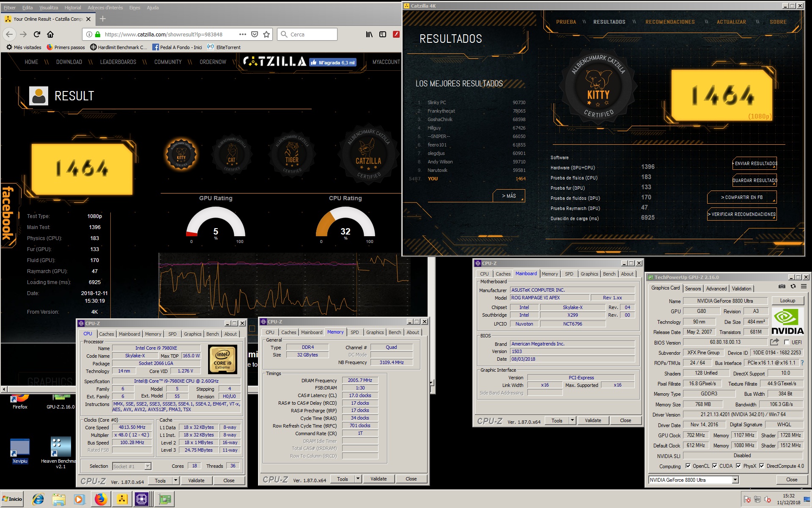Image resolution: width=812 pixels, height=508 pixels.
Task: Select the Tiger certified badge
Action: (292, 154)
